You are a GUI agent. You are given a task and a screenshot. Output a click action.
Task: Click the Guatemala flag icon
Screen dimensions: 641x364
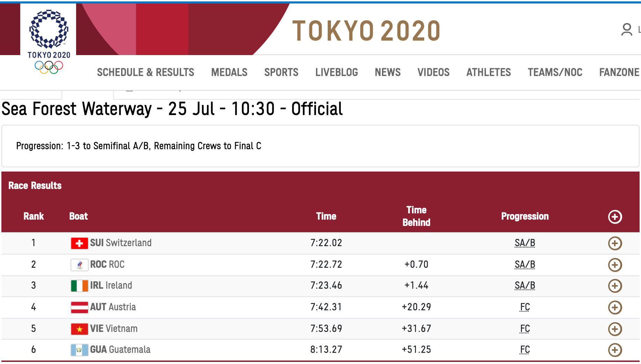pos(79,350)
